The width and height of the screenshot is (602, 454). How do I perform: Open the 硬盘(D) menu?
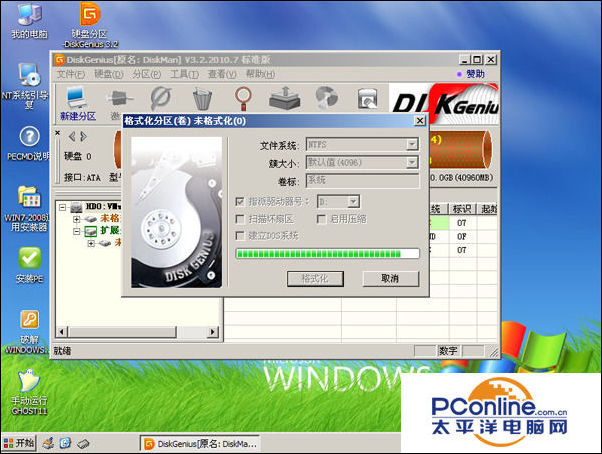(x=107, y=74)
